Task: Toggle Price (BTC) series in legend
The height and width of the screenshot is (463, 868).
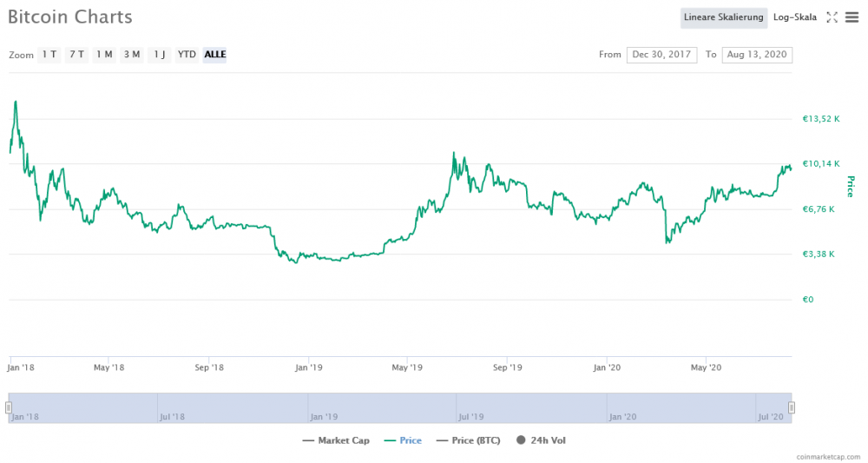Action: [x=469, y=440]
